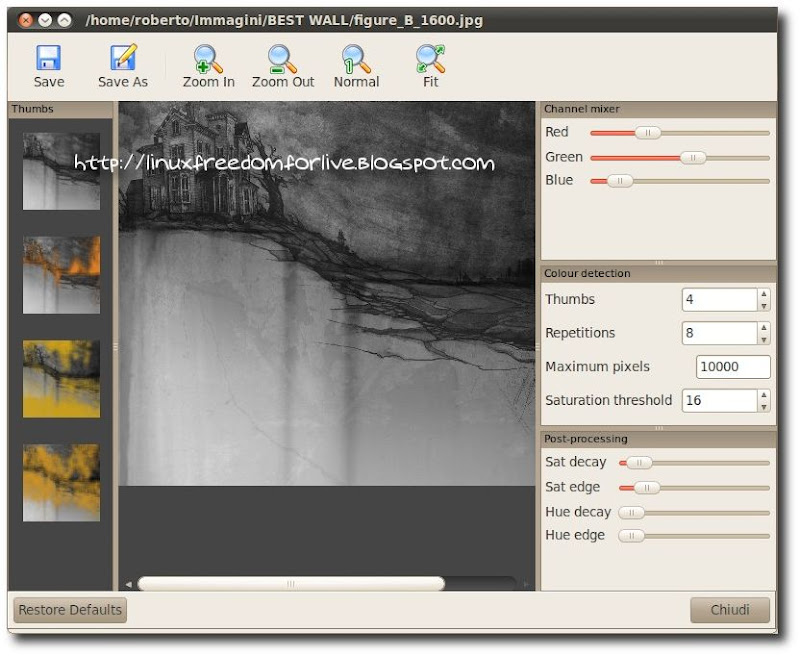The width and height of the screenshot is (800, 656).
Task: Decrease the Repetitions spinner value
Action: 764,339
